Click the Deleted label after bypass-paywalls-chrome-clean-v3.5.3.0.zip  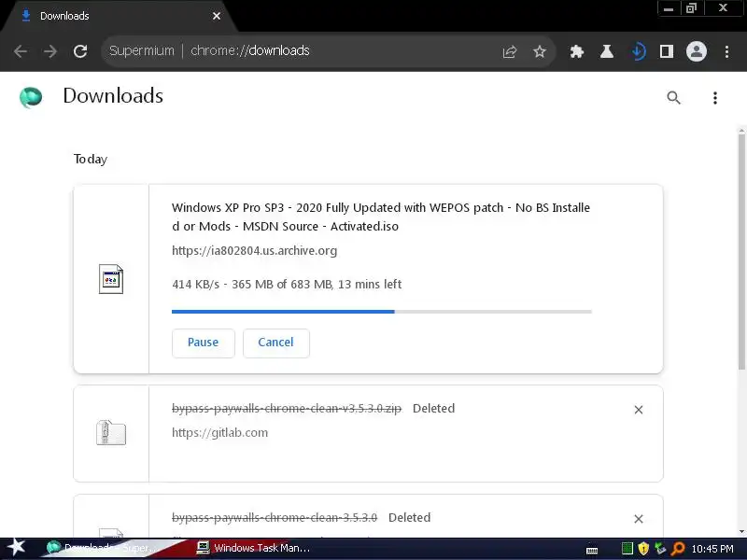(433, 409)
